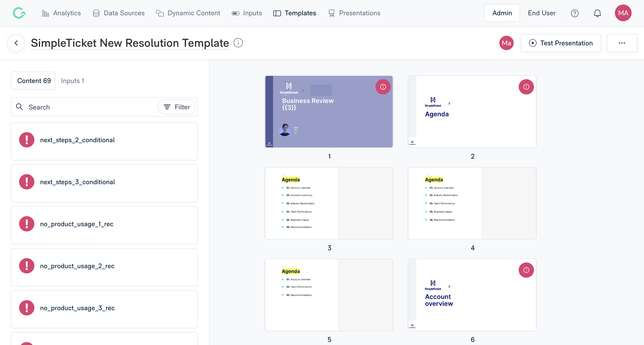Click error icon on no_product_usage_3_rec
This screenshot has width=644, height=345.
click(x=27, y=308)
